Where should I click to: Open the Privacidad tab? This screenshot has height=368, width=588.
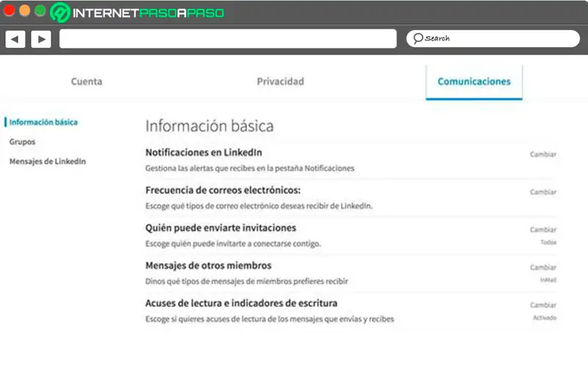click(280, 82)
